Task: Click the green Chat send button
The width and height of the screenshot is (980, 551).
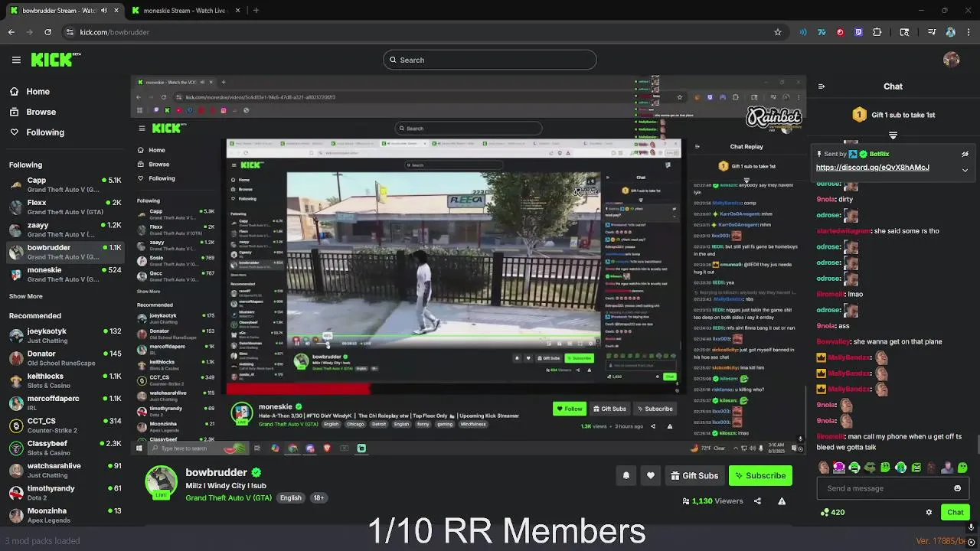Action: (955, 512)
